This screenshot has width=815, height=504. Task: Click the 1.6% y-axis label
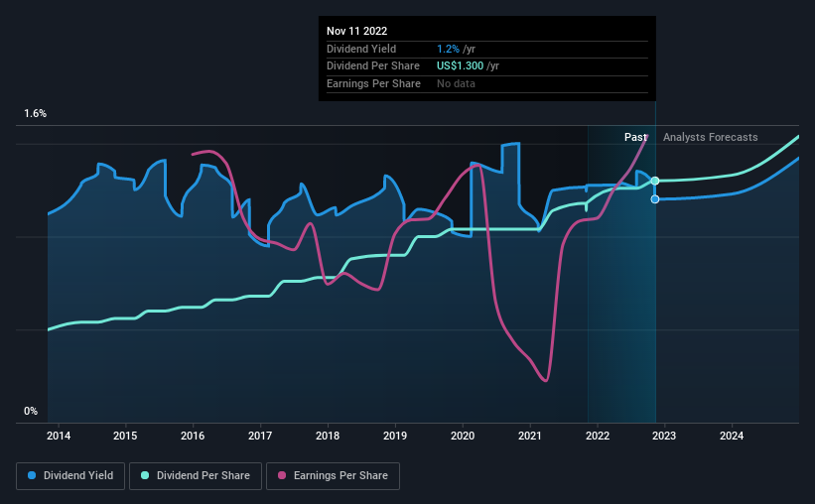36,114
